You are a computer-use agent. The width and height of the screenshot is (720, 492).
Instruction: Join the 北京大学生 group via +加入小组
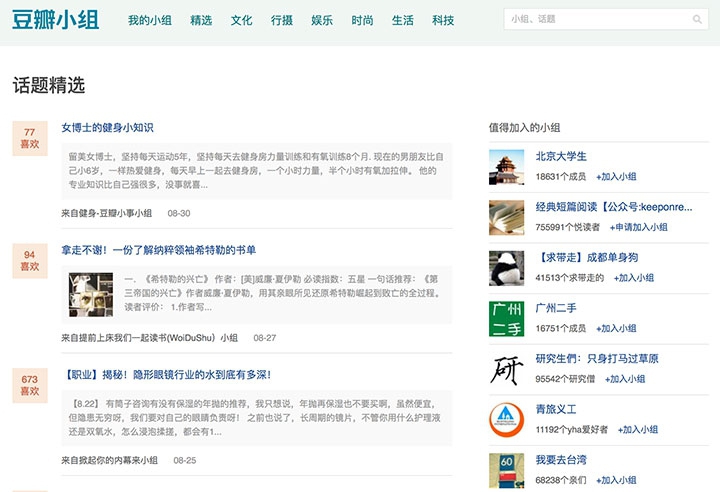tap(617, 176)
